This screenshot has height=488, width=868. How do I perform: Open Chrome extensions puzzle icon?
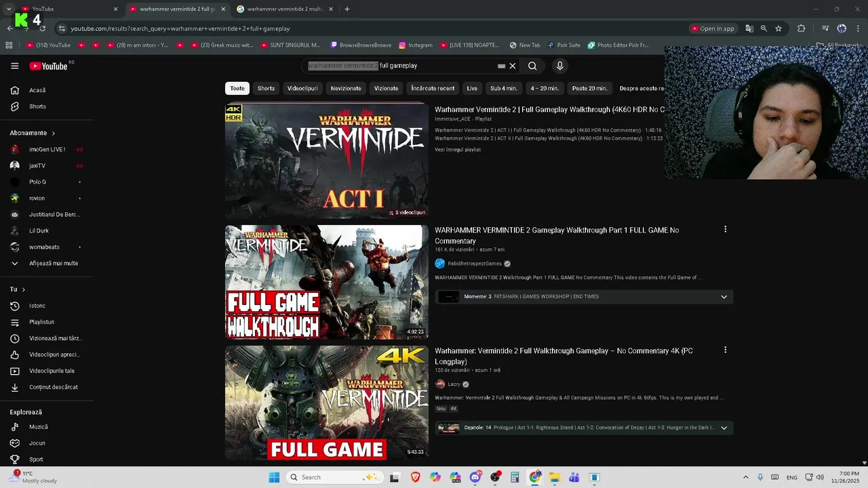click(x=801, y=28)
